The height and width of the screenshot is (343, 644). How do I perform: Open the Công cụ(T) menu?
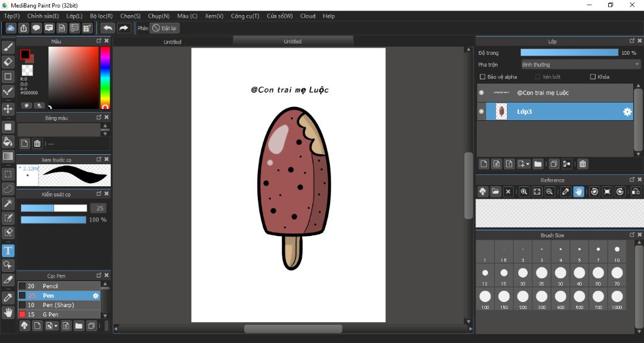pyautogui.click(x=245, y=16)
